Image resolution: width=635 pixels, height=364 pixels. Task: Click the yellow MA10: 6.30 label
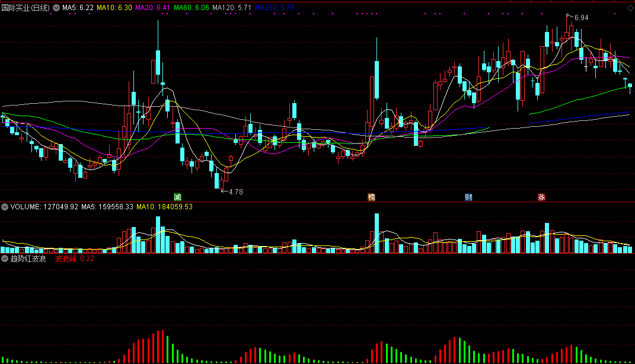point(114,8)
